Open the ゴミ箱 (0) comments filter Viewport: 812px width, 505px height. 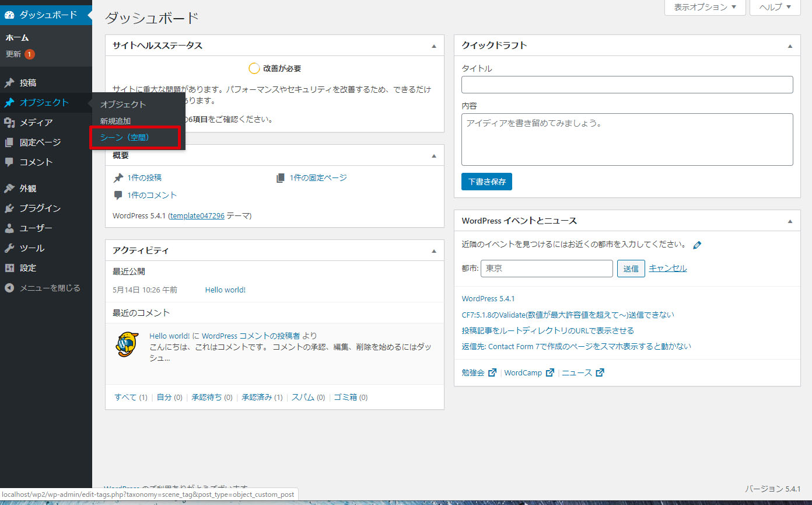[350, 398]
